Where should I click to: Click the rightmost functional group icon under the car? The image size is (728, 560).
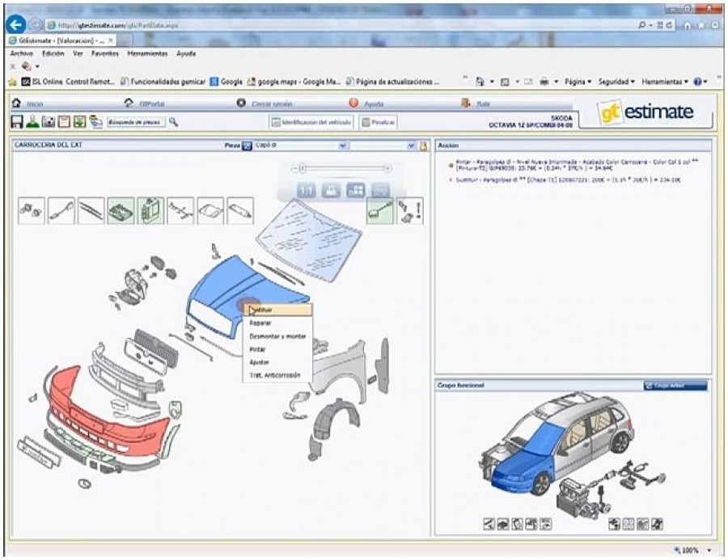(x=658, y=524)
